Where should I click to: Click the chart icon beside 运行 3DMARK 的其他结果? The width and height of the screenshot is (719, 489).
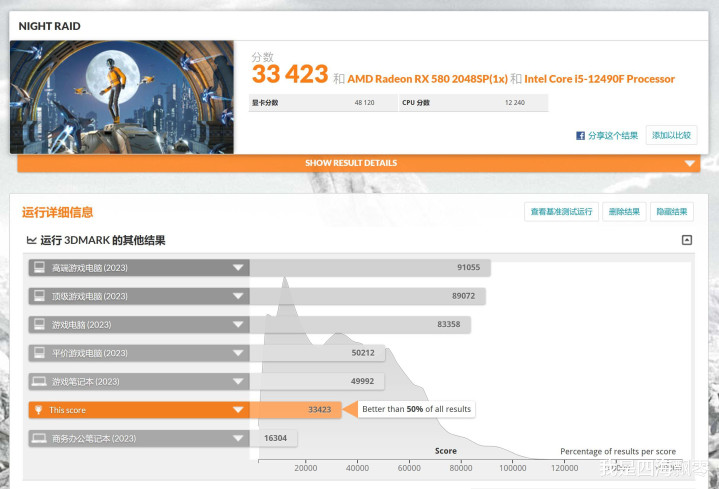[x=31, y=240]
